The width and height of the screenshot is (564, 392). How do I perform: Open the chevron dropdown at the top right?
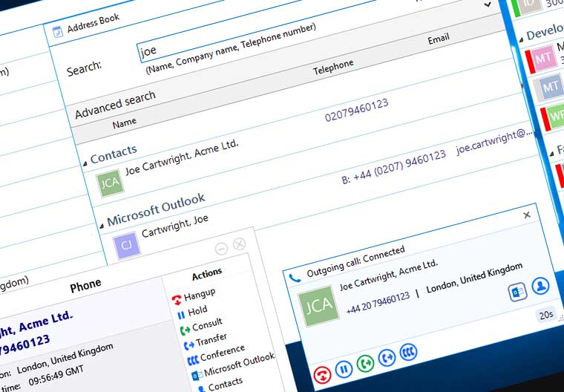[488, 4]
